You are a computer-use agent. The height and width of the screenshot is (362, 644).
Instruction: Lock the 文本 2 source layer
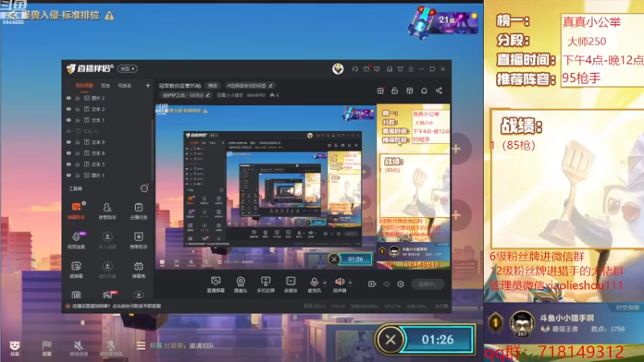coord(77,109)
